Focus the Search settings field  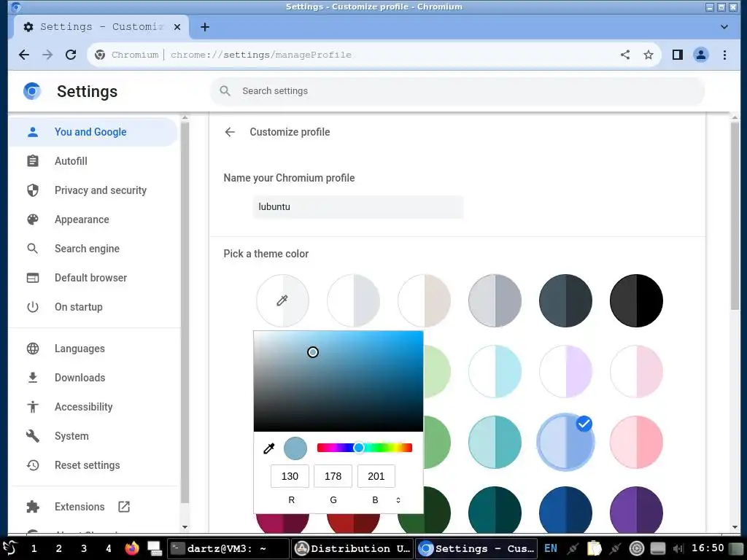tap(458, 91)
